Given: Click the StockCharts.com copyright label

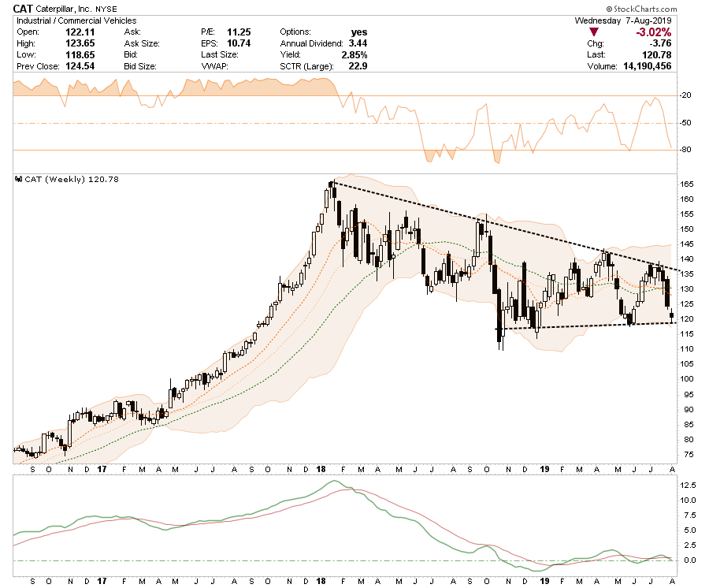Looking at the screenshot, I should click(641, 9).
